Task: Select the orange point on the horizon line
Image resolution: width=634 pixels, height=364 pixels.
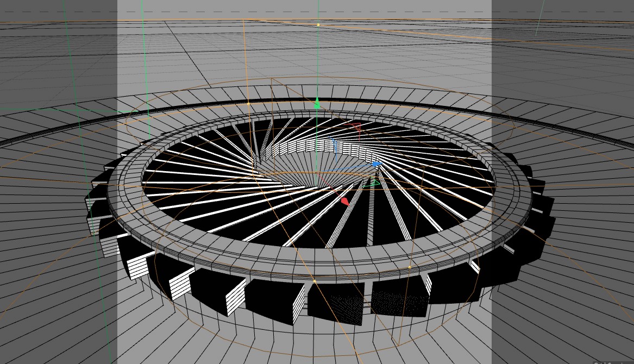Action: click(x=318, y=25)
